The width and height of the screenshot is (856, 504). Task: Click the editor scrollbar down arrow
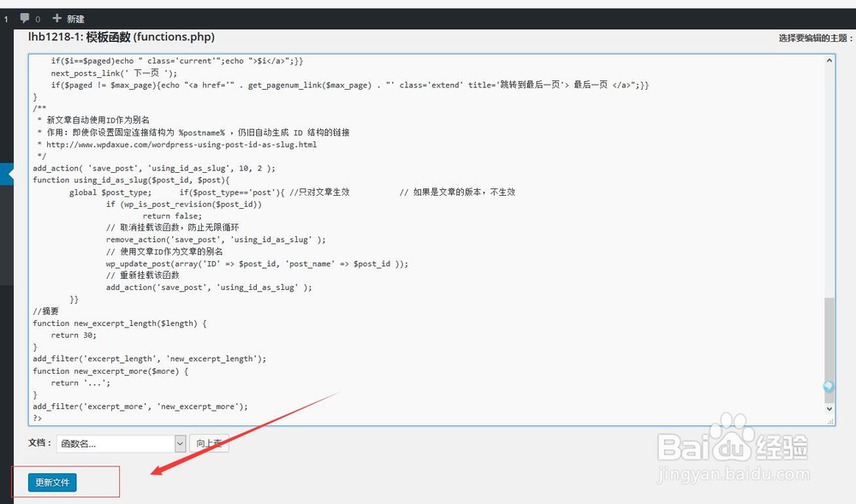pos(829,408)
